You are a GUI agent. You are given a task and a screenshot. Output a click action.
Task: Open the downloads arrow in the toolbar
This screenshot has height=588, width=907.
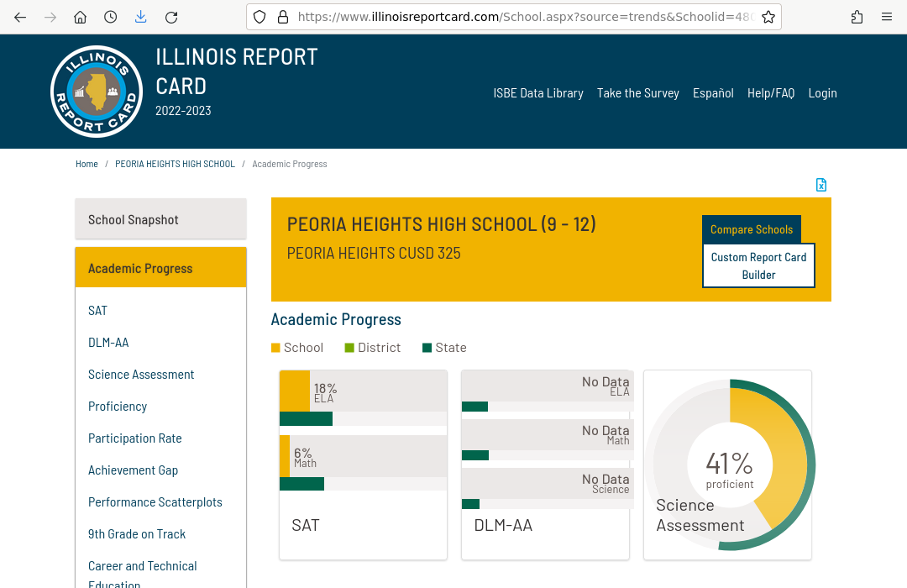point(140,17)
